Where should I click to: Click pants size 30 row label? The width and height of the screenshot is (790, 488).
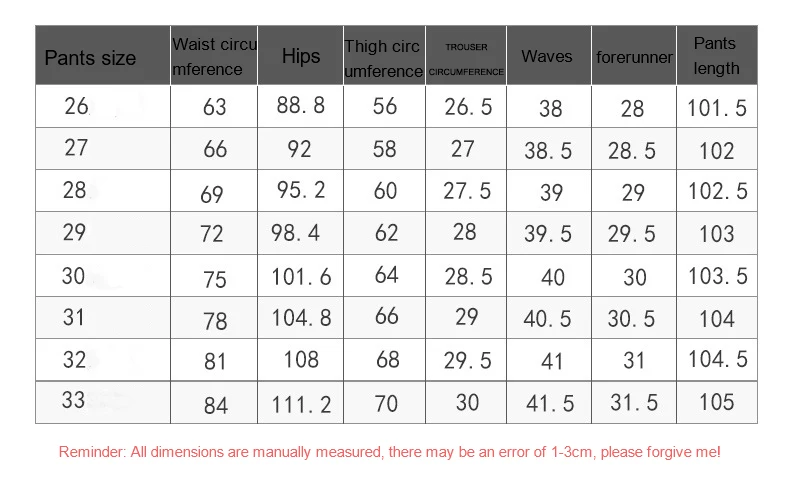point(74,276)
